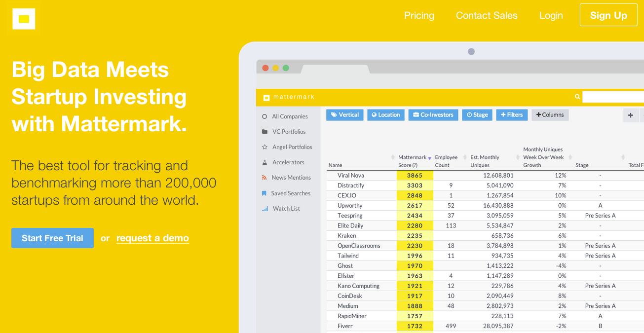Click the bookmark icon beside Saved Searches
This screenshot has height=333, width=644.
click(265, 193)
